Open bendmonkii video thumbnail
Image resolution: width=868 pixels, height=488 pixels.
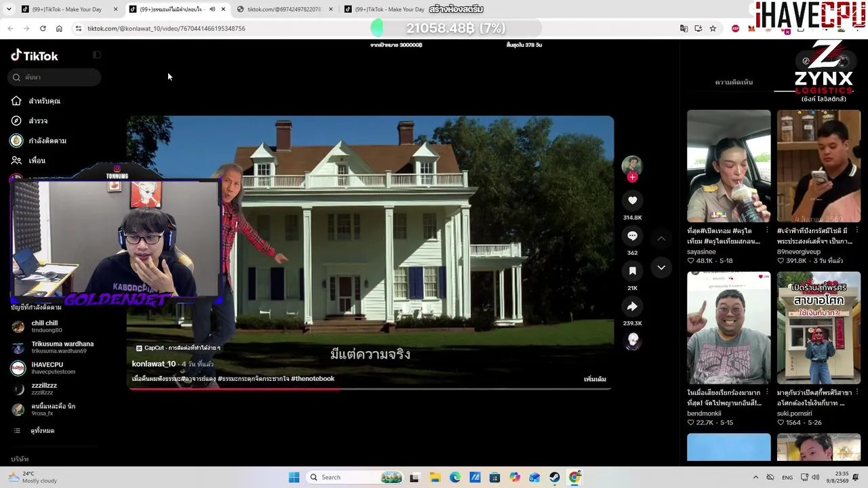coord(728,328)
